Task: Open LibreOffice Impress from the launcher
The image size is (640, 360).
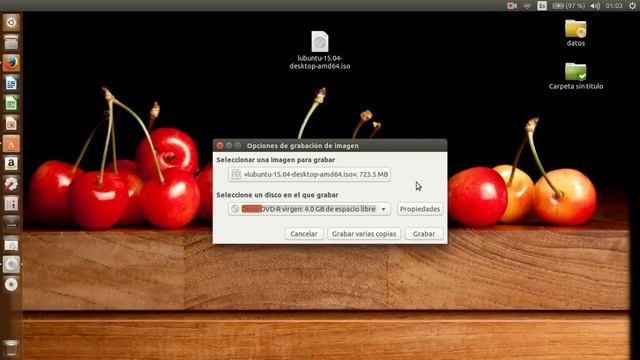Action: coord(11,123)
